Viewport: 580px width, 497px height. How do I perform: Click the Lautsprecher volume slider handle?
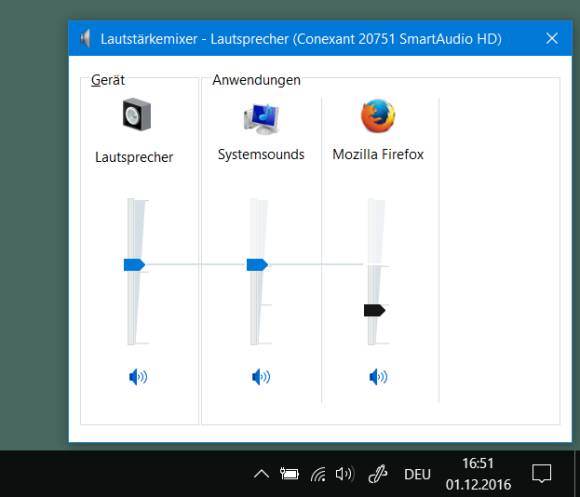tap(134, 265)
